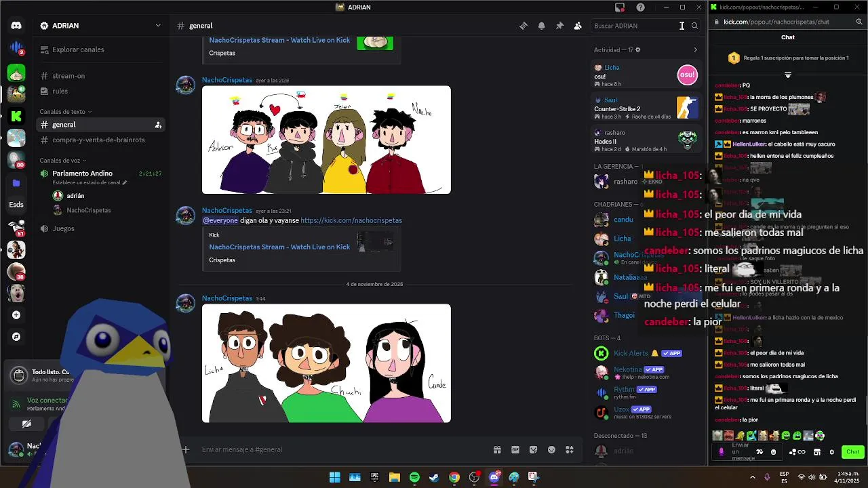Collapse the Canales de texto category
The width and height of the screenshot is (868, 488).
coord(66,112)
